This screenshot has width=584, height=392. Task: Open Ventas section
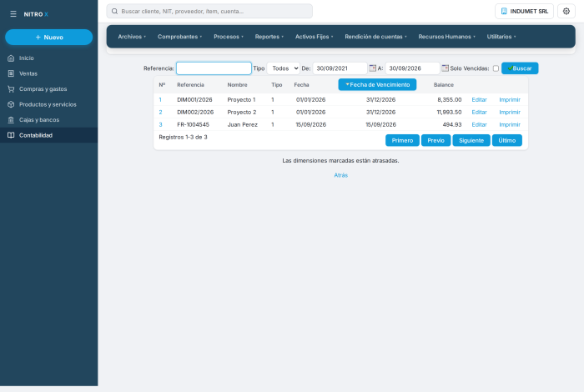48,73
